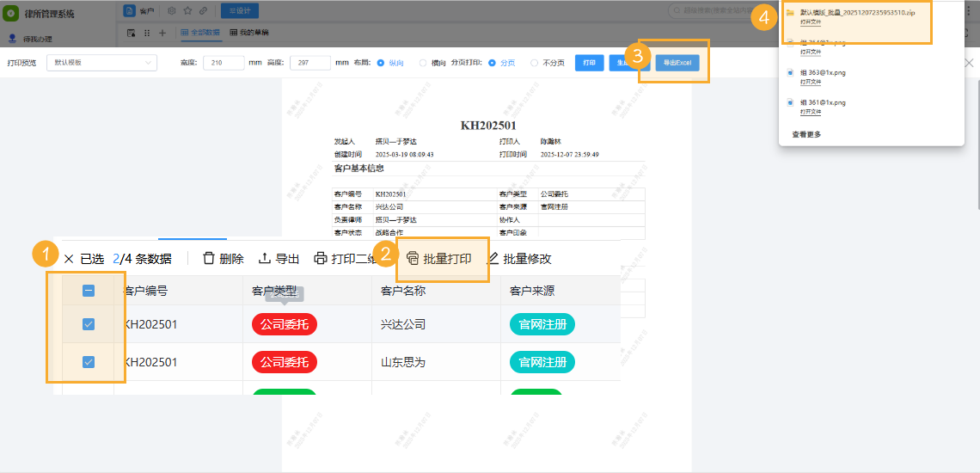980x473 pixels.
Task: Click the six-dot drag handle icon
Action: coord(148,33)
